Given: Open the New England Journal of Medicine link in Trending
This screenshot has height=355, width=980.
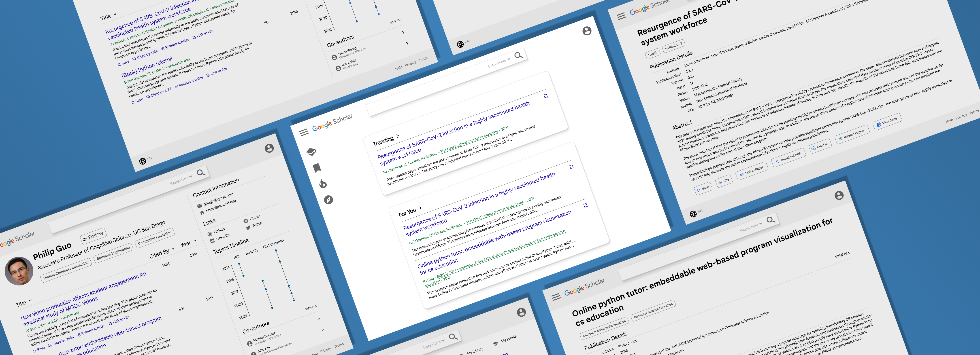Looking at the screenshot, I should click(x=469, y=142).
